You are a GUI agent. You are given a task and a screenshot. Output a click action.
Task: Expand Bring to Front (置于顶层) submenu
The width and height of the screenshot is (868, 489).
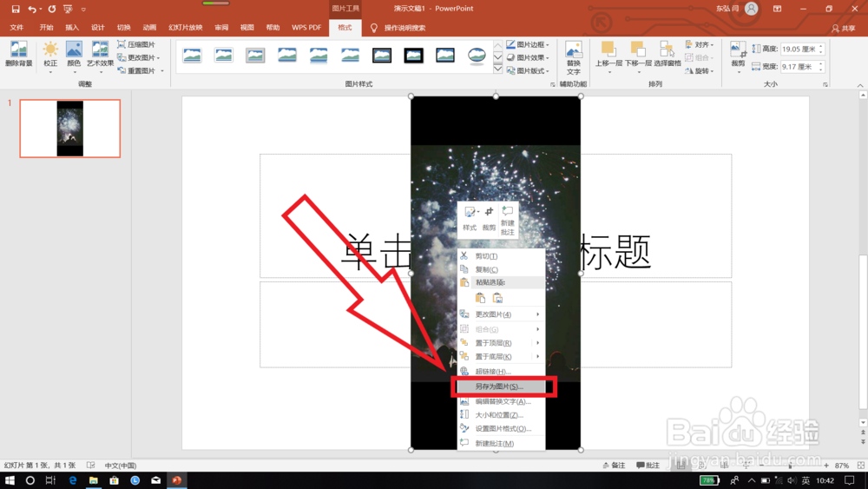click(x=501, y=343)
